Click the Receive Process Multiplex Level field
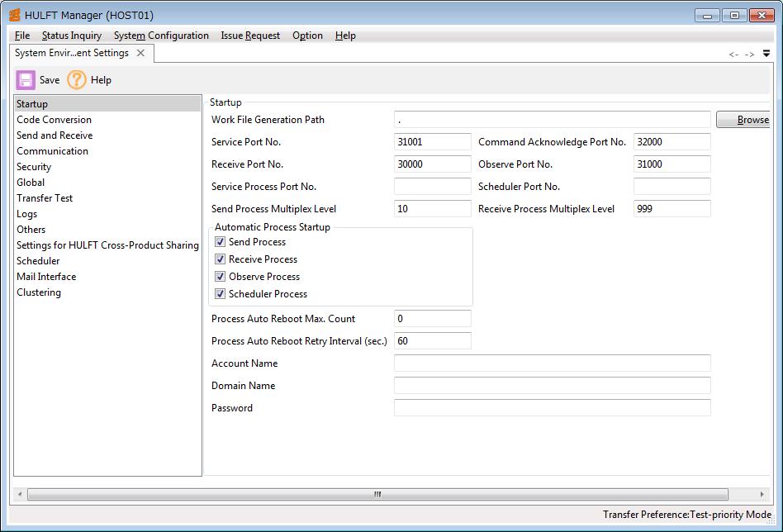783x532 pixels. click(x=672, y=209)
